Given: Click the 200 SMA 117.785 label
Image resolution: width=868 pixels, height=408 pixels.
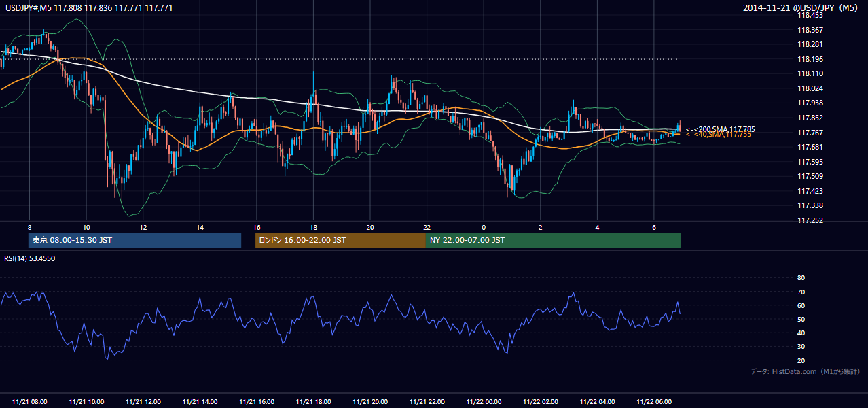Looking at the screenshot, I should click(720, 129).
